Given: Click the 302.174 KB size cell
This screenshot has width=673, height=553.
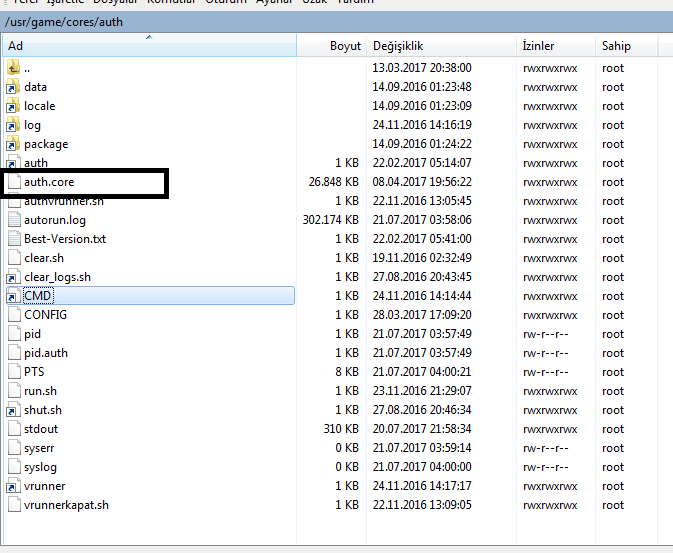Looking at the screenshot, I should [x=330, y=220].
